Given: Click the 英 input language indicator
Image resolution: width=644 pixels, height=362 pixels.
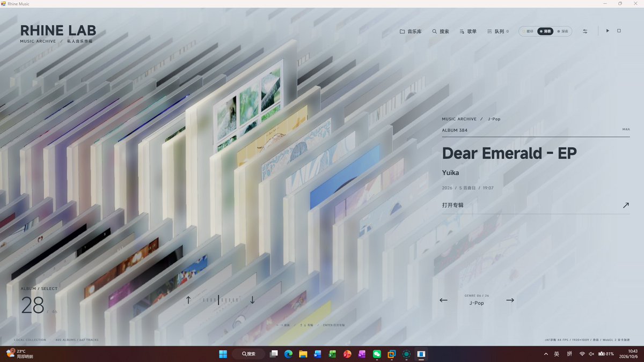Looking at the screenshot, I should tap(557, 354).
